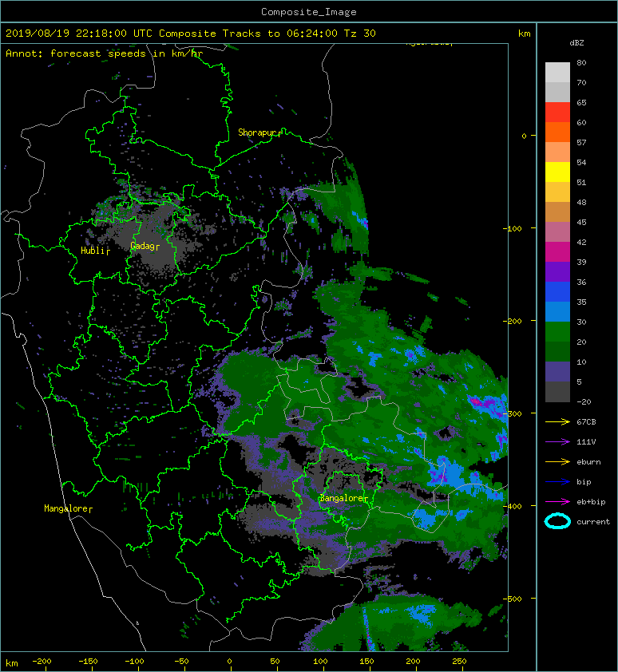Click the 'current' legend label
Image resolution: width=618 pixels, height=672 pixels.
tap(593, 522)
